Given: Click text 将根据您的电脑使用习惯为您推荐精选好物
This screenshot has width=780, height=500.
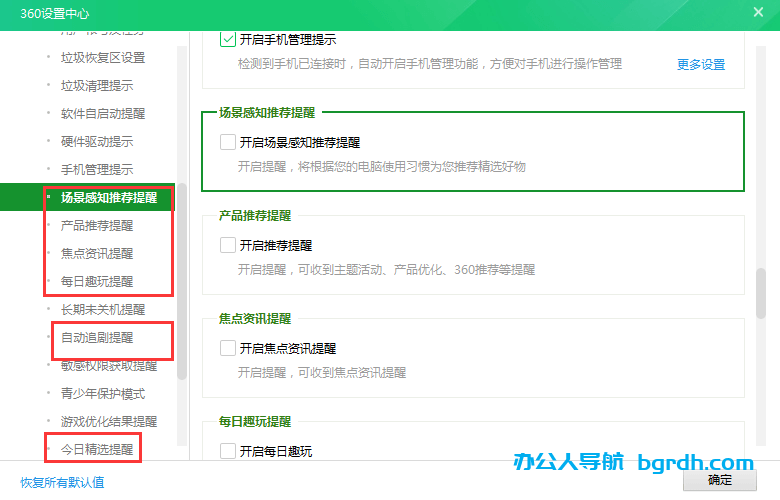Looking at the screenshot, I should pos(411,166).
